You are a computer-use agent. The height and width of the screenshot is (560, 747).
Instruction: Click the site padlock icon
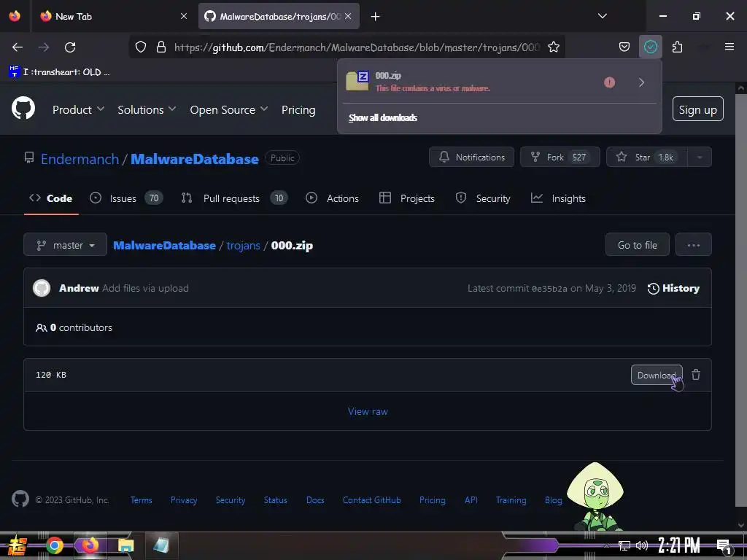coord(161,47)
